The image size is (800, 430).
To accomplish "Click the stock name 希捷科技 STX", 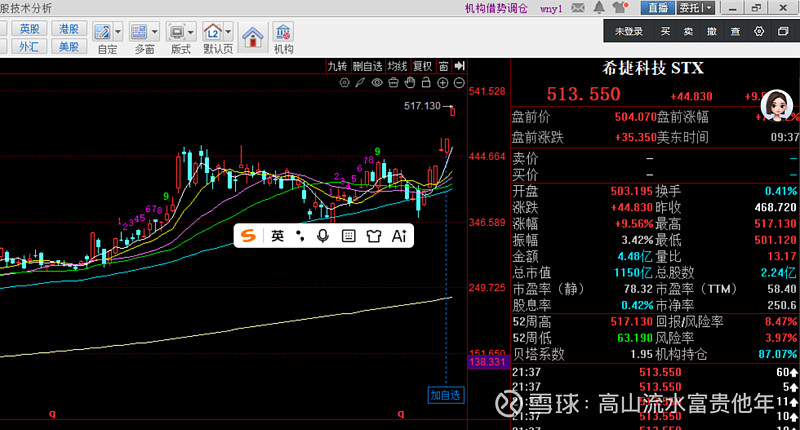I will click(x=653, y=68).
